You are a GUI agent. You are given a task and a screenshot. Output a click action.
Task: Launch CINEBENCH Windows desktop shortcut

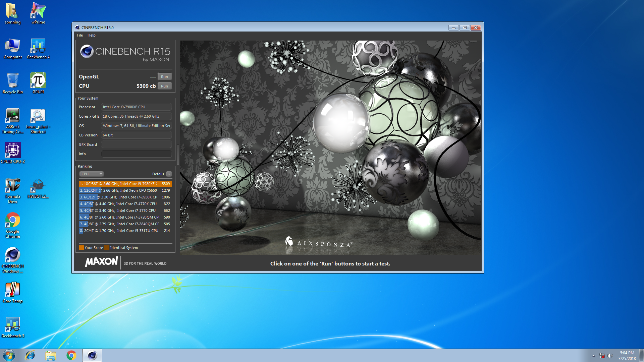point(13,260)
